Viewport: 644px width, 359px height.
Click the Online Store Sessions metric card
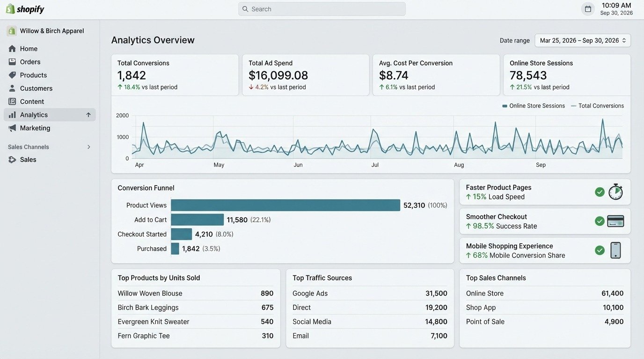pyautogui.click(x=567, y=75)
